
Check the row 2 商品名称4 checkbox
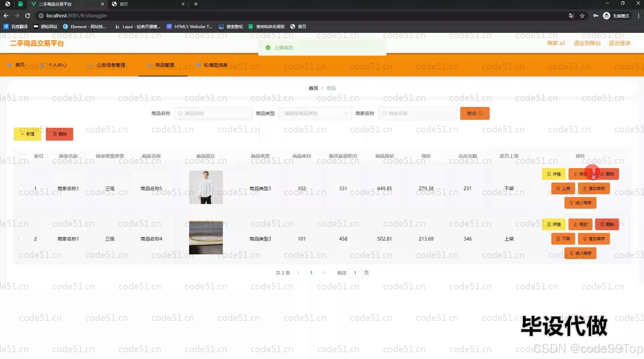point(22,239)
